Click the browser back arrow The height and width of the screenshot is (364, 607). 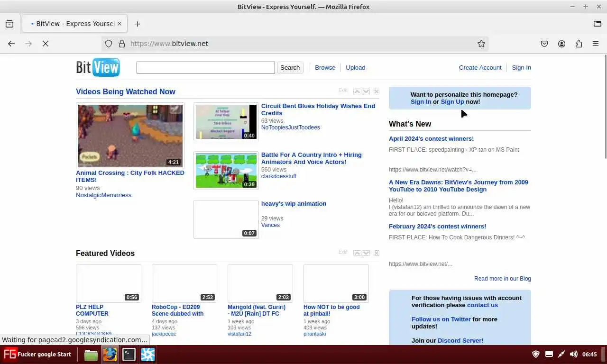11,44
